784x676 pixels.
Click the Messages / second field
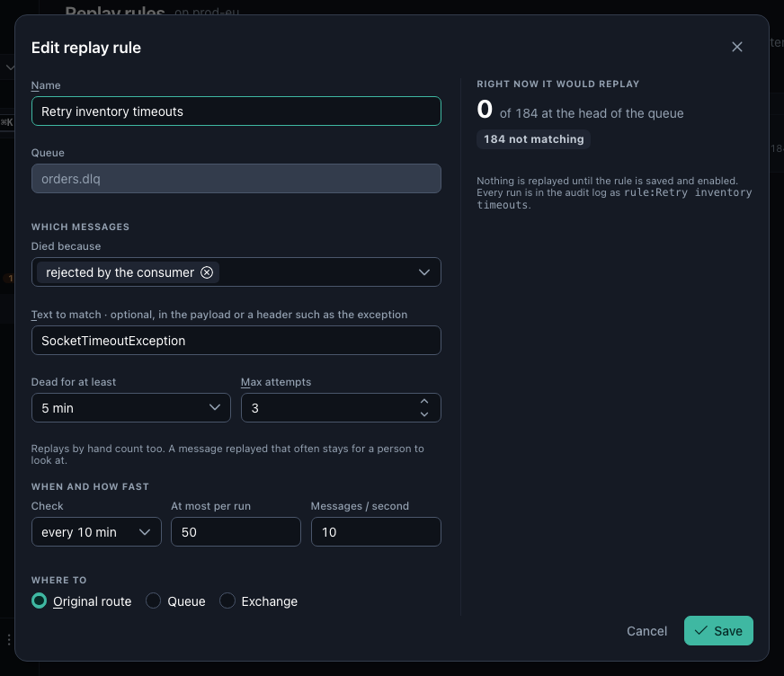click(376, 531)
